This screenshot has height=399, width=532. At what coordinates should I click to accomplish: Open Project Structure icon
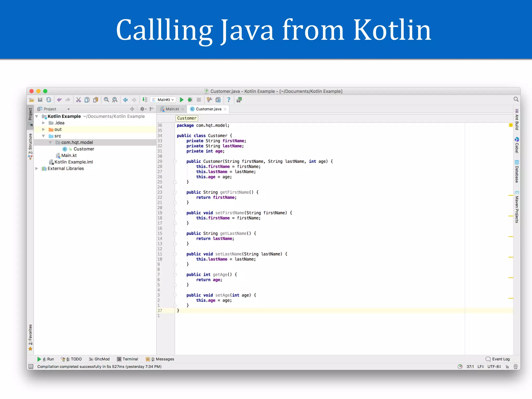pos(218,100)
